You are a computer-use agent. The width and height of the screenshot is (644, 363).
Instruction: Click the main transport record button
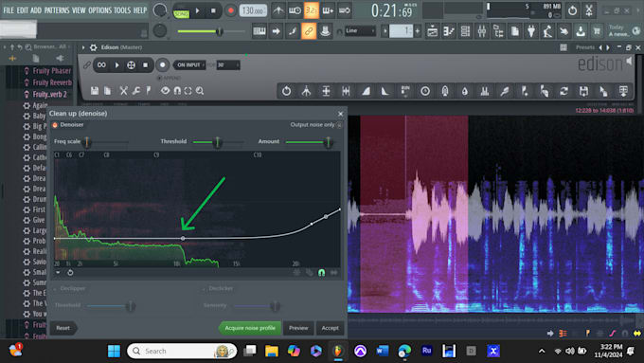point(230,10)
